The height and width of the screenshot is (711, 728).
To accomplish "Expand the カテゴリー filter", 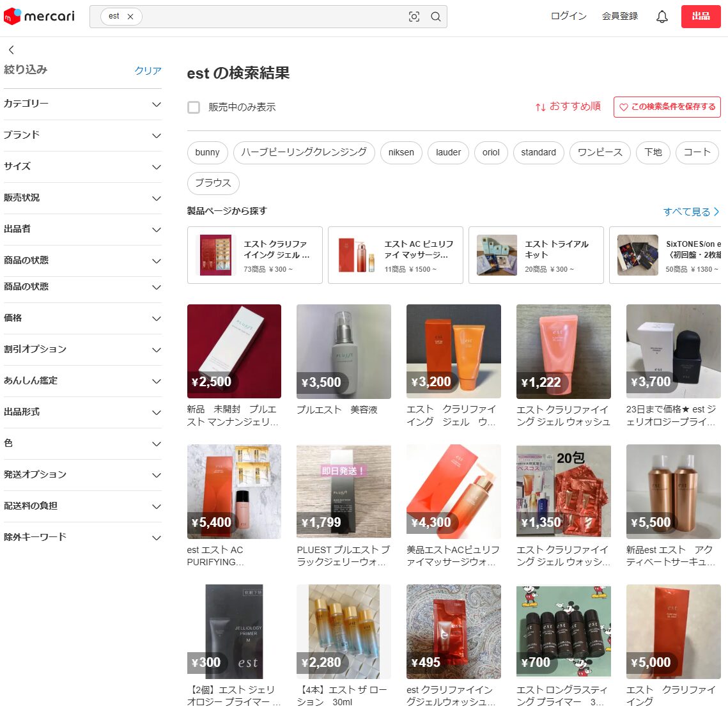I will [82, 104].
